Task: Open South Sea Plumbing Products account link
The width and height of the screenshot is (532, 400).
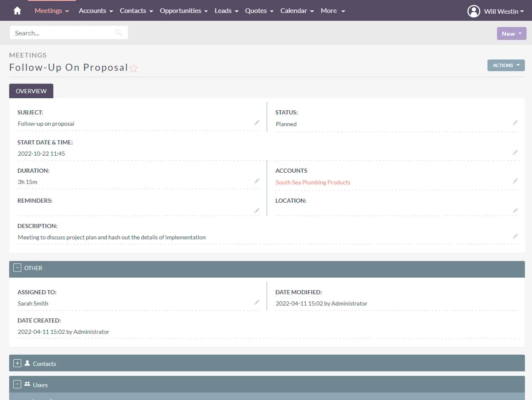Action: pos(313,182)
